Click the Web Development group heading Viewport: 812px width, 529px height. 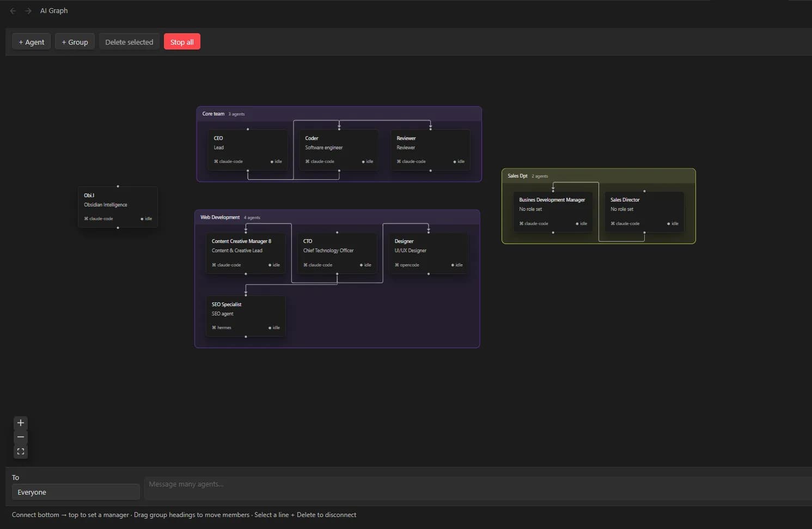click(x=220, y=217)
